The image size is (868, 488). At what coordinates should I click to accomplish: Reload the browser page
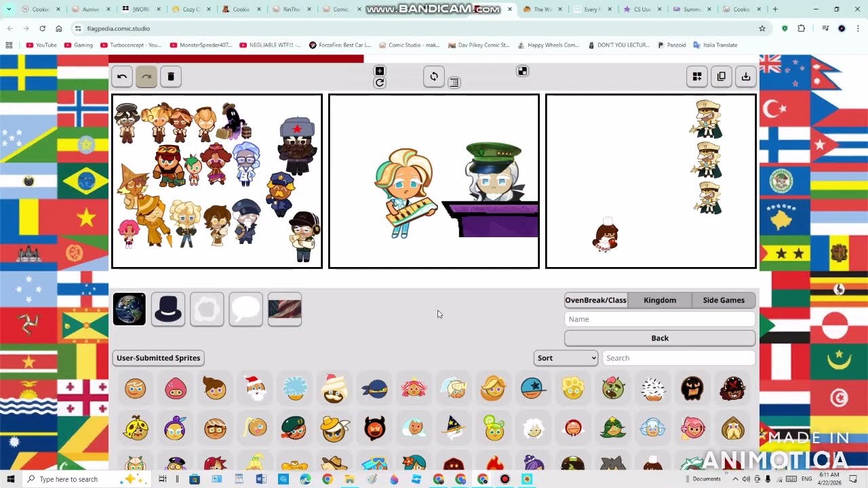click(x=42, y=28)
